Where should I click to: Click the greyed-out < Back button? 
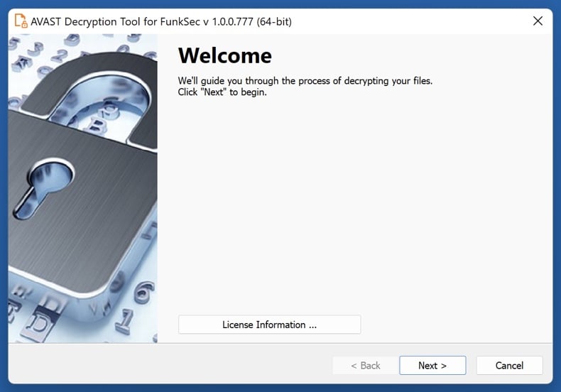365,365
